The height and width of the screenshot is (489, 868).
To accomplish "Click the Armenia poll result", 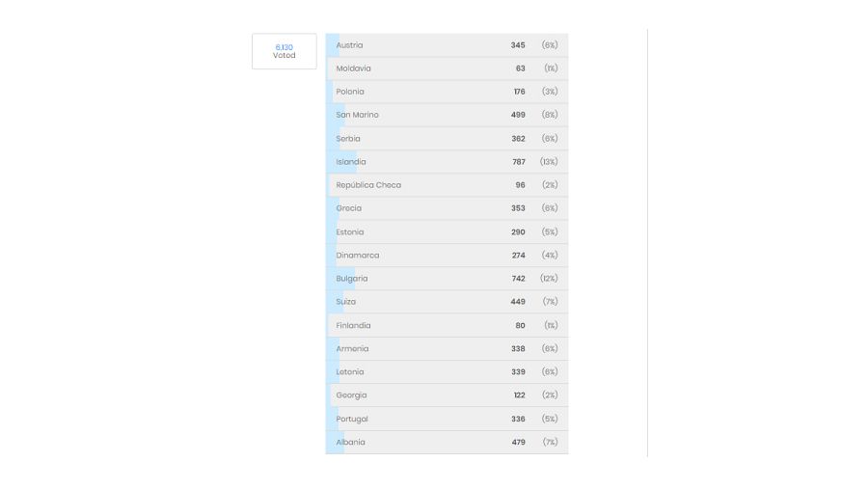I will pos(447,349).
